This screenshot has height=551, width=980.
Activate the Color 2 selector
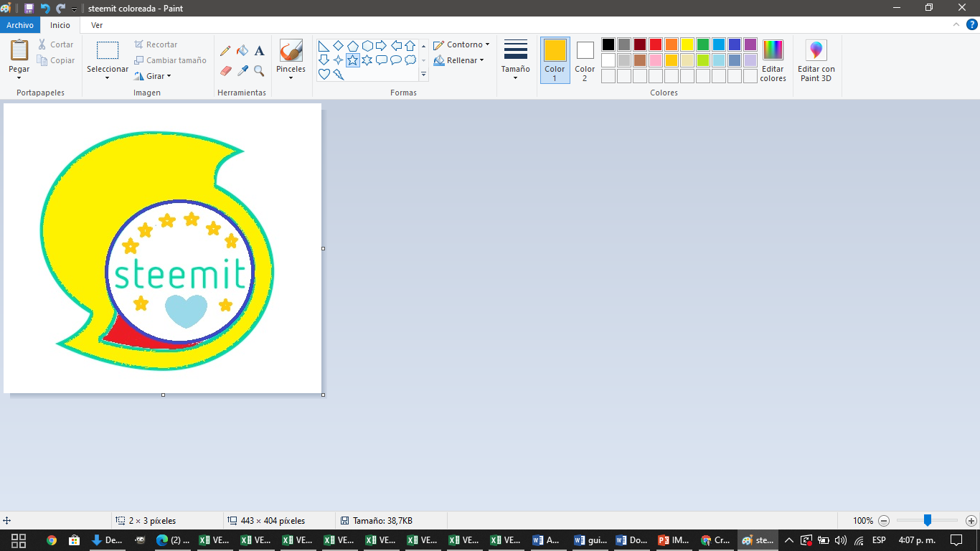coord(585,60)
